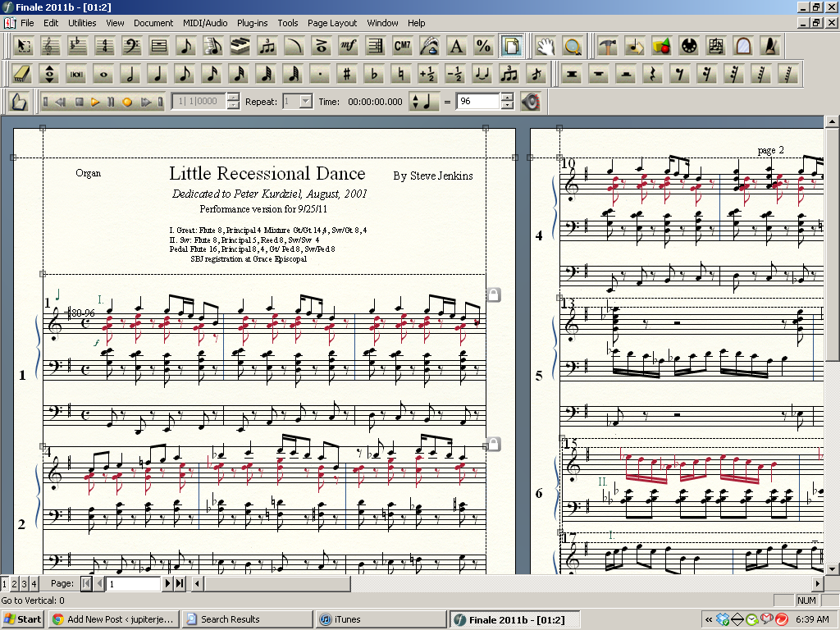Jump to the last page button
The width and height of the screenshot is (840, 630).
click(180, 583)
